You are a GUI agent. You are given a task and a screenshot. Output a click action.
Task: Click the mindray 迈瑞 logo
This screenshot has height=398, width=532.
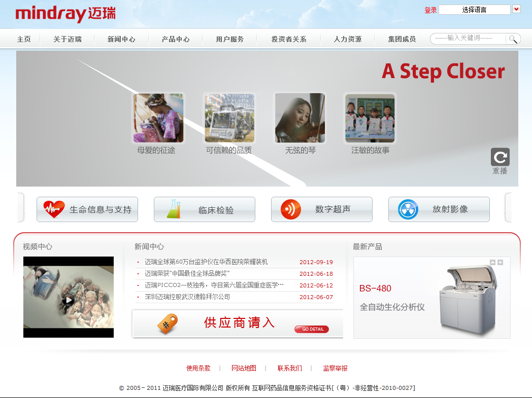coord(65,14)
